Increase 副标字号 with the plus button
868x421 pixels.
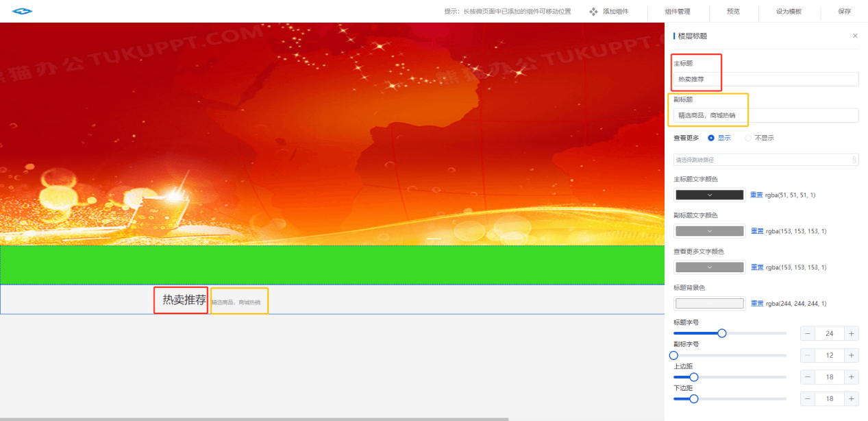pos(852,355)
